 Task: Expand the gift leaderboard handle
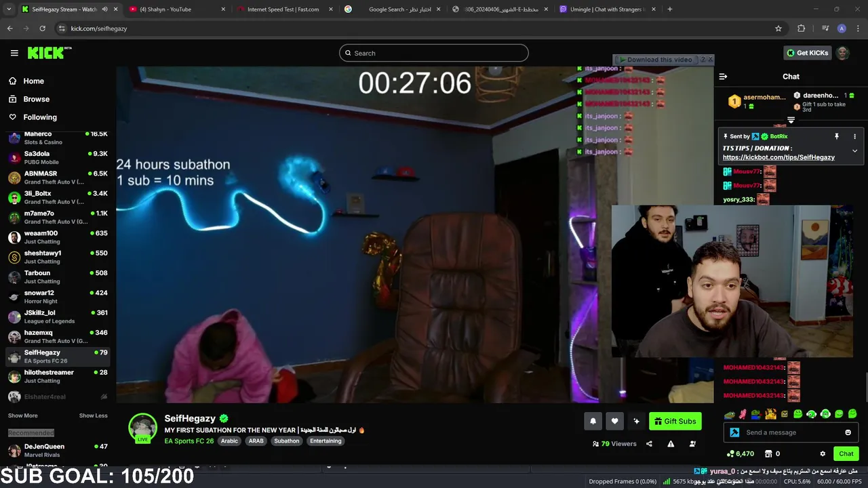(791, 120)
